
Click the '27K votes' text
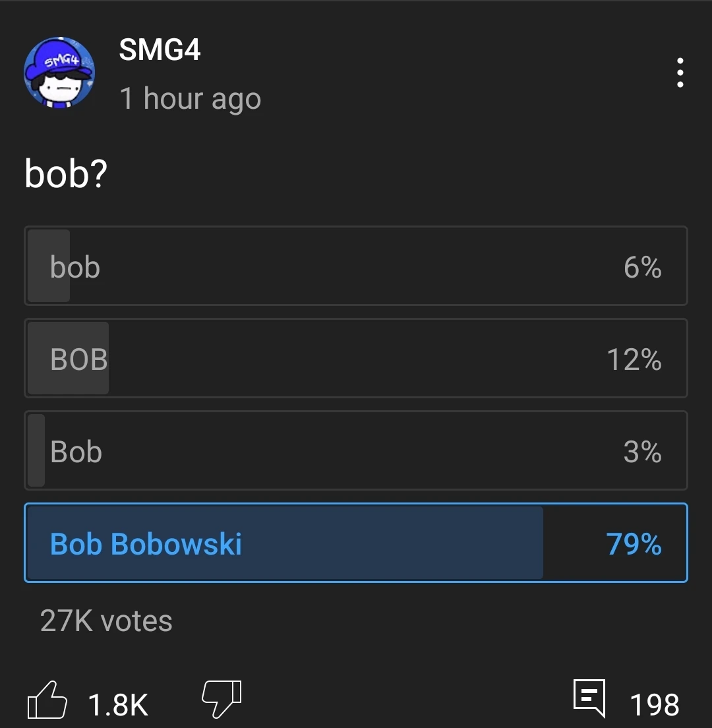(106, 620)
